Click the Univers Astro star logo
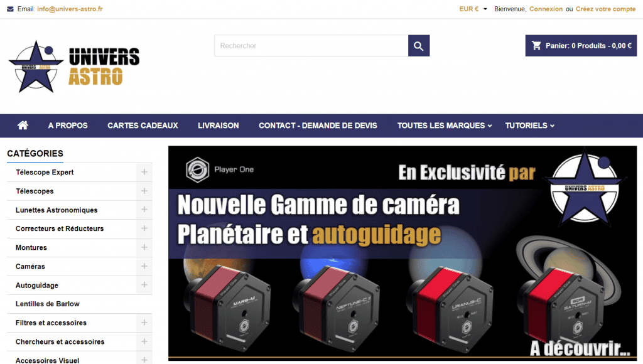 (74, 67)
